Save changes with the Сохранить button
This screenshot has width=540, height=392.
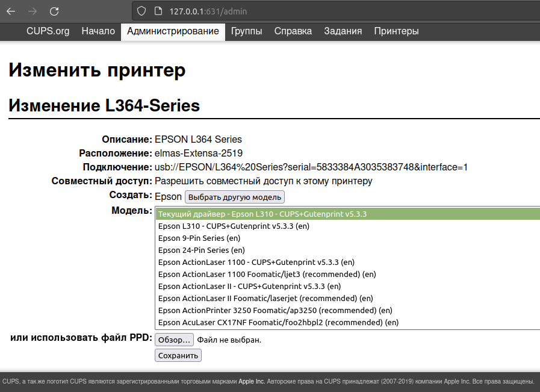(x=178, y=355)
